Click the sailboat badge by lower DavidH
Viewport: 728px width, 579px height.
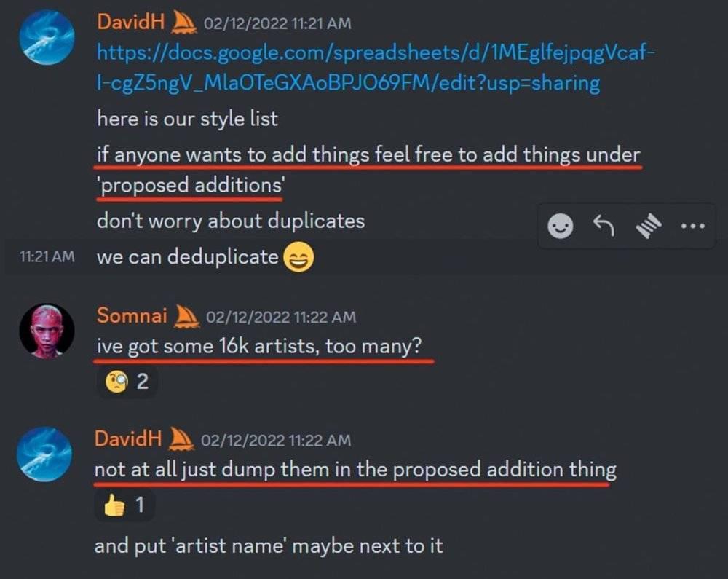tap(181, 439)
